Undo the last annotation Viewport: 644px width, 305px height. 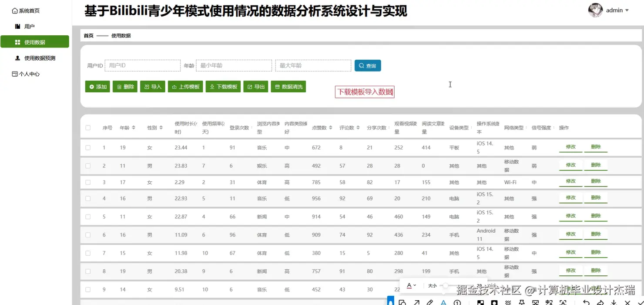[586, 302]
